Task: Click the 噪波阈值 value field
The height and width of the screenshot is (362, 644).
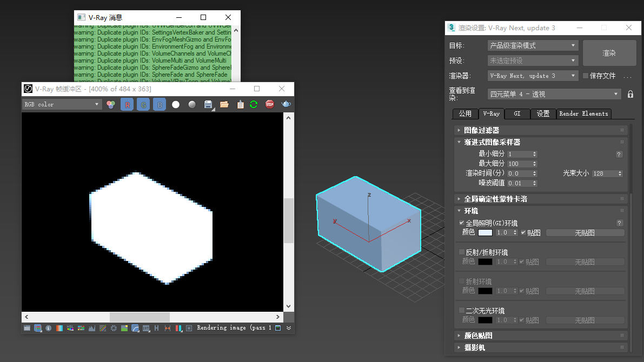Action: point(519,184)
